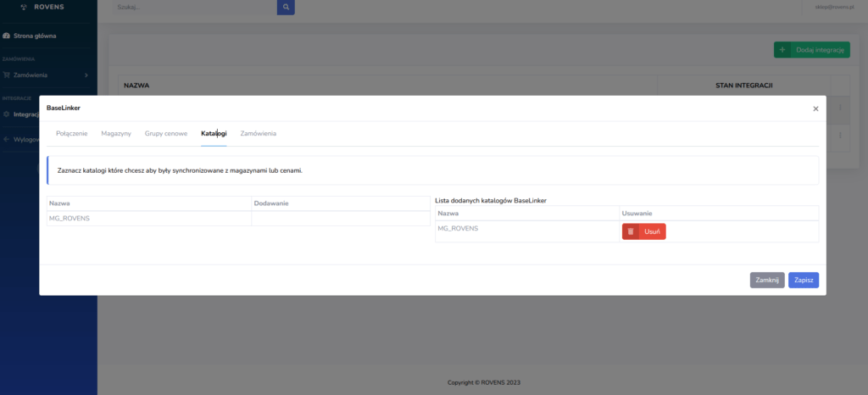Open the first integration row's three-dot menu
The width and height of the screenshot is (868, 395).
pyautogui.click(x=840, y=109)
